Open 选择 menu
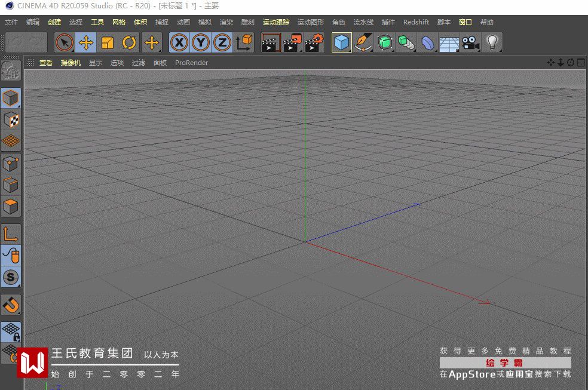The image size is (588, 390). point(76,22)
